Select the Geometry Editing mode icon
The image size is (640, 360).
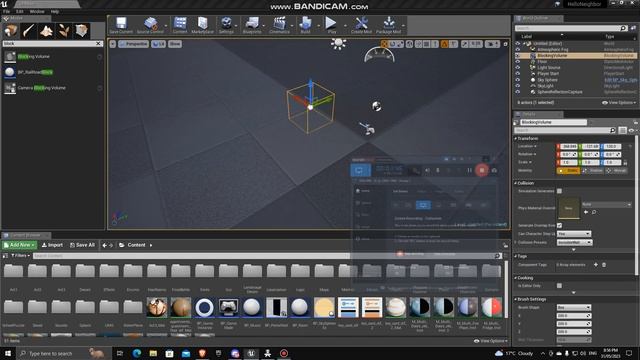coord(81,31)
